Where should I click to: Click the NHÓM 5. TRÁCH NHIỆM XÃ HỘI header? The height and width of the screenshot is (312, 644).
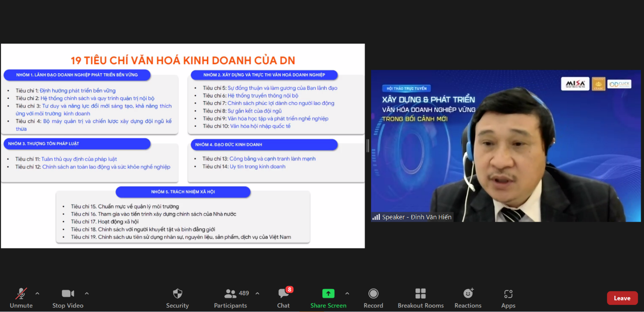coord(183,192)
